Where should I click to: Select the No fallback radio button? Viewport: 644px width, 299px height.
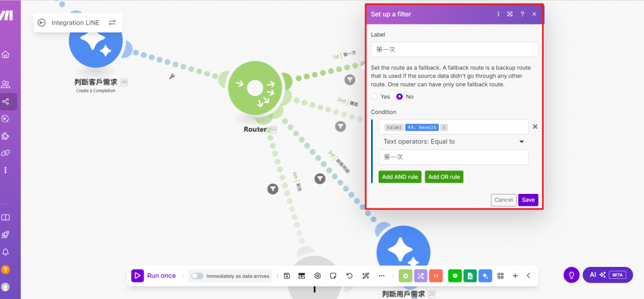pos(399,97)
